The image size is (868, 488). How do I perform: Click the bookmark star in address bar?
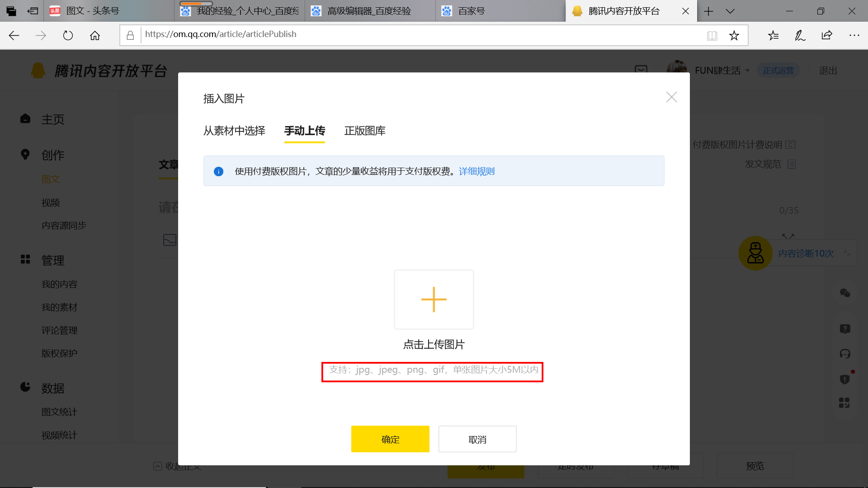734,35
